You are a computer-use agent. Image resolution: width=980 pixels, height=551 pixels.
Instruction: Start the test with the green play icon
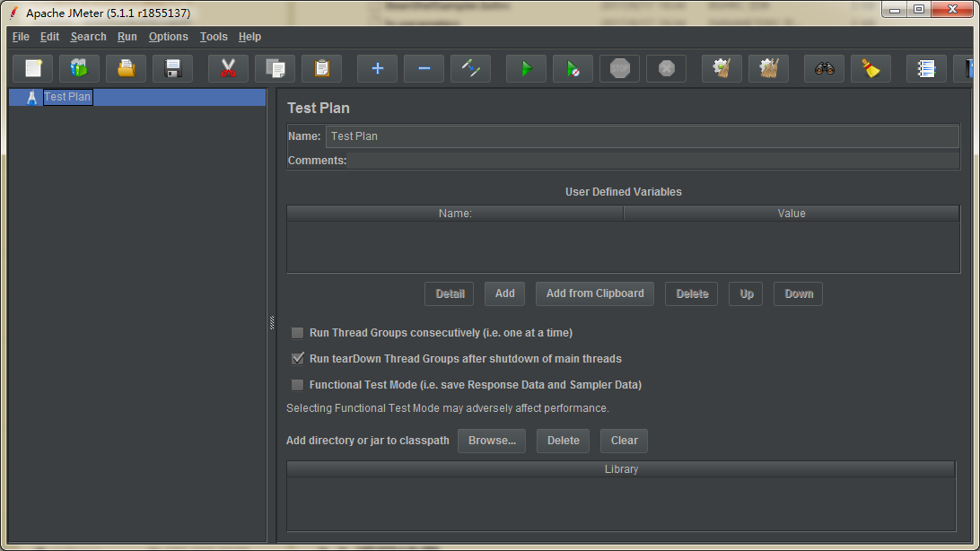pyautogui.click(x=526, y=68)
